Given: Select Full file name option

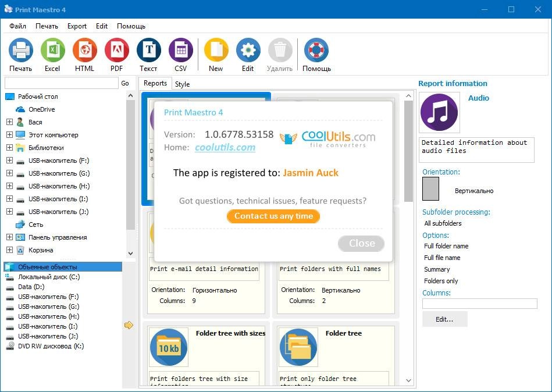Looking at the screenshot, I should pos(442,258).
